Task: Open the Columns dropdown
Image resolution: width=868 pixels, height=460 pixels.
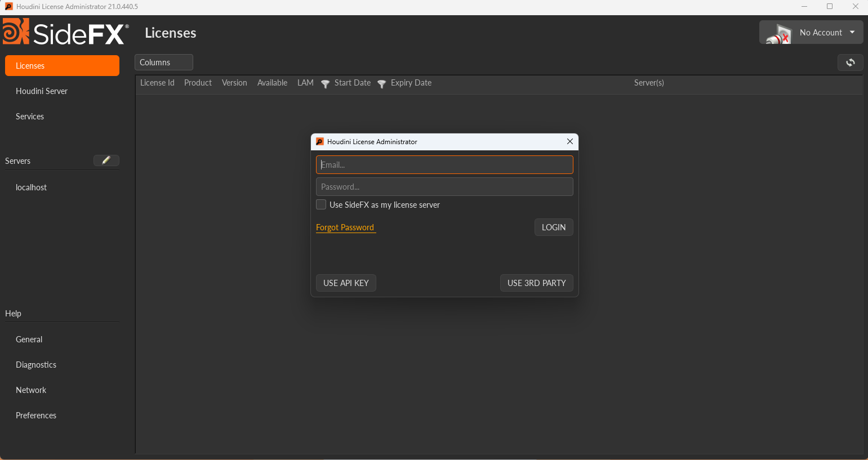Action: [163, 62]
